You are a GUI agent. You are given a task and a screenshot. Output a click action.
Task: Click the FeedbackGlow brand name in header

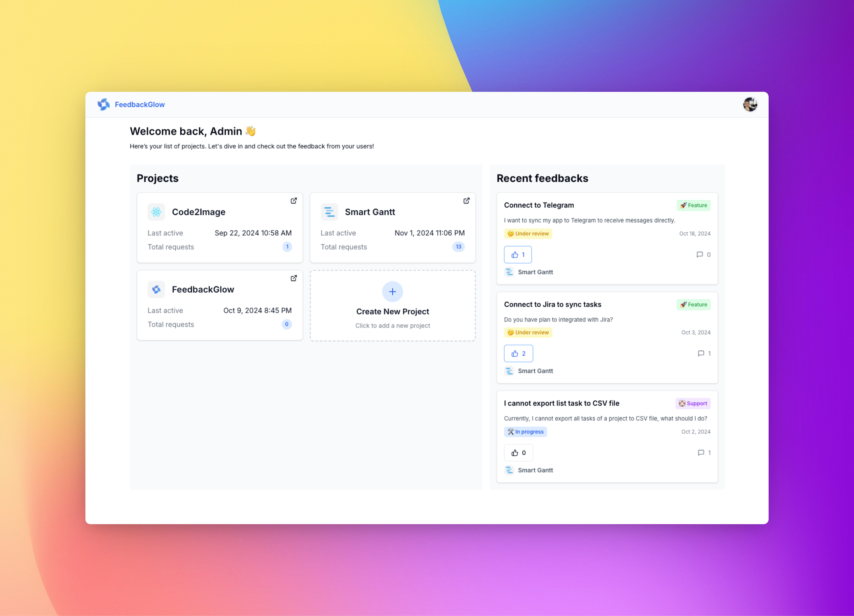tap(139, 104)
